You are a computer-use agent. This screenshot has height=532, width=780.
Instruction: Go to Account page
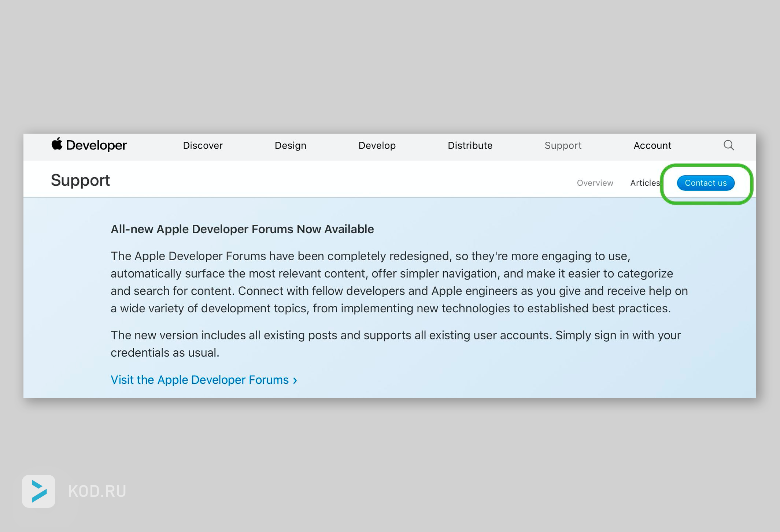(x=653, y=146)
